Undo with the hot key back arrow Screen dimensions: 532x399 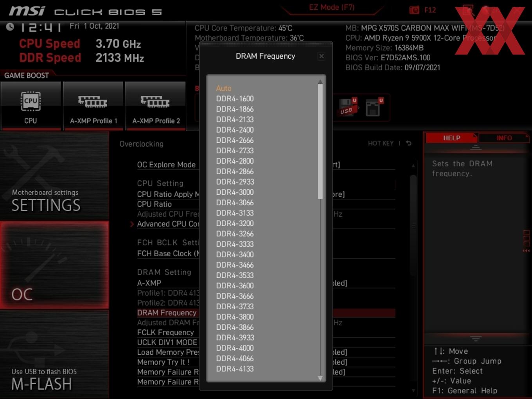(408, 143)
